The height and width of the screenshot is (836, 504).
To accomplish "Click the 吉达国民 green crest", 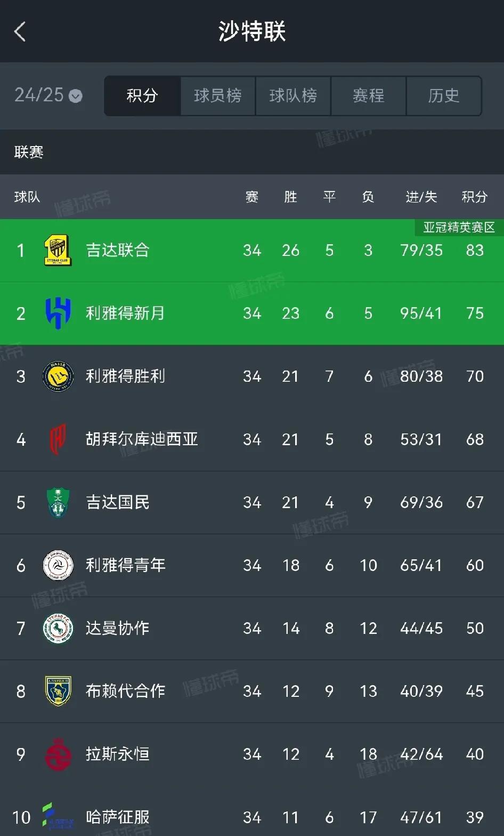I will coord(58,502).
